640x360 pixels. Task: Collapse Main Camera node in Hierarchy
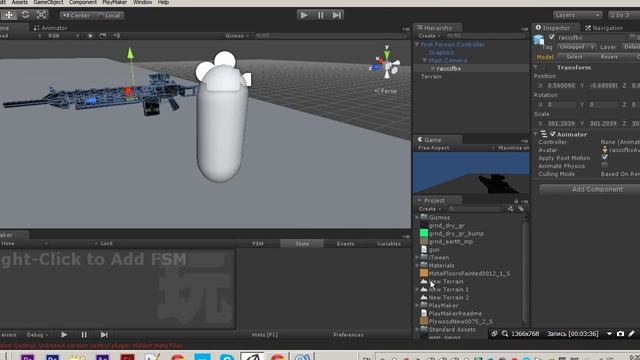tap(424, 60)
